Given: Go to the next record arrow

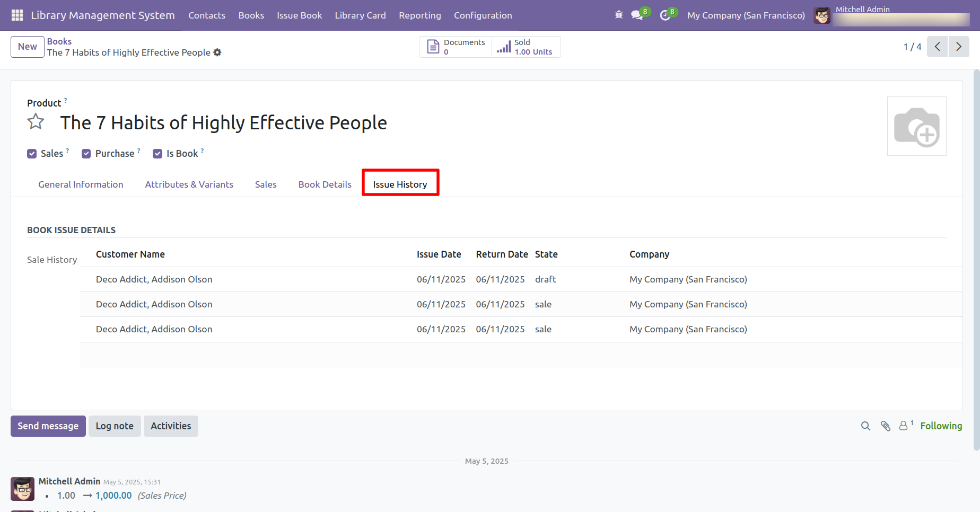Looking at the screenshot, I should click(959, 47).
